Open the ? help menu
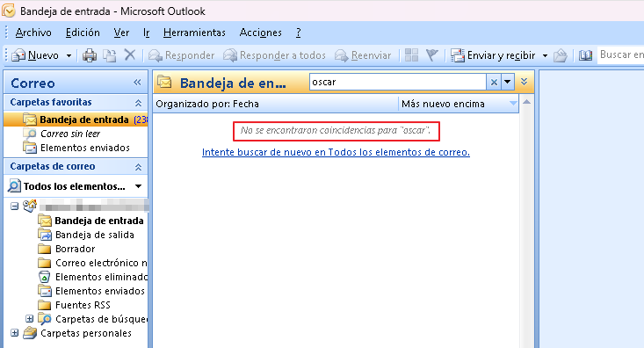 (x=298, y=33)
